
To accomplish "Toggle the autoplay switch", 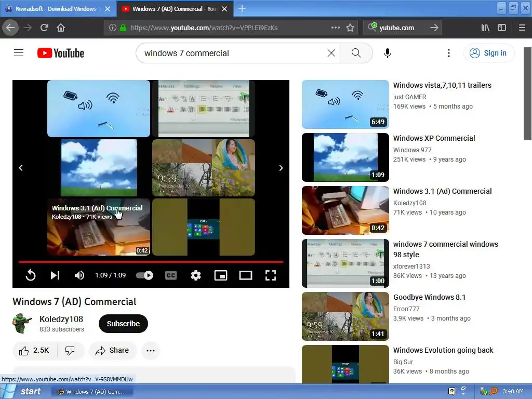I will coord(144,275).
